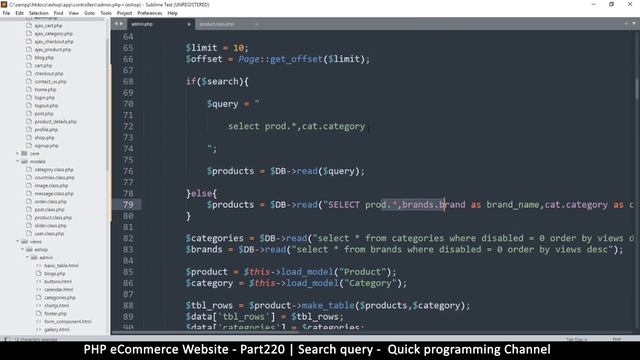Click the code icon beside basic_table.html
The image size is (640, 360).
click(x=39, y=265)
